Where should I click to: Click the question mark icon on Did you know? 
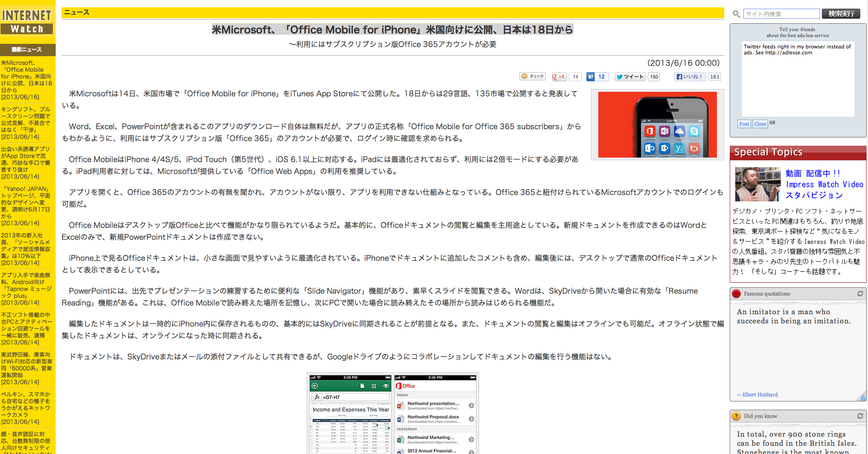(737, 416)
